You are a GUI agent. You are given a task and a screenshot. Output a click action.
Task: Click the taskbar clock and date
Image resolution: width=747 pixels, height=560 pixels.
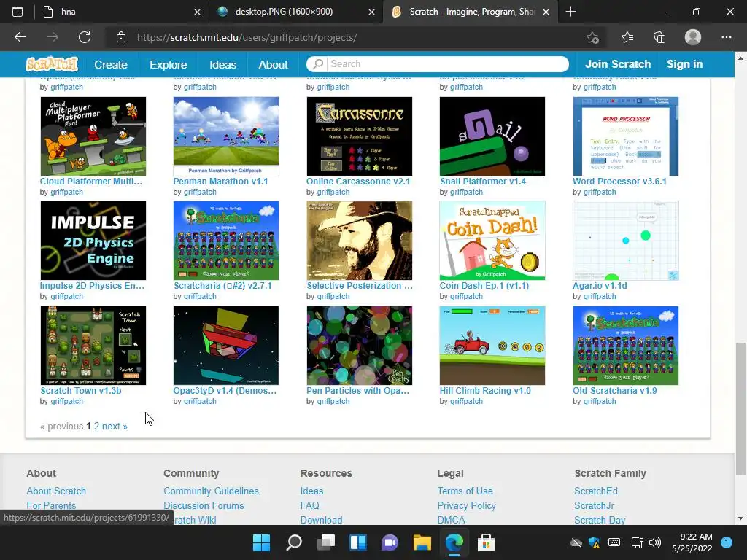pos(692,542)
